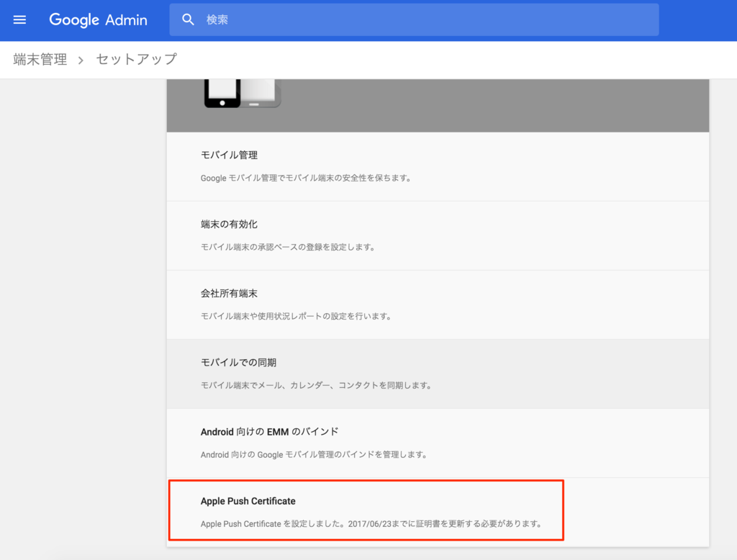Open 会社所有端末 settings section

click(438, 304)
